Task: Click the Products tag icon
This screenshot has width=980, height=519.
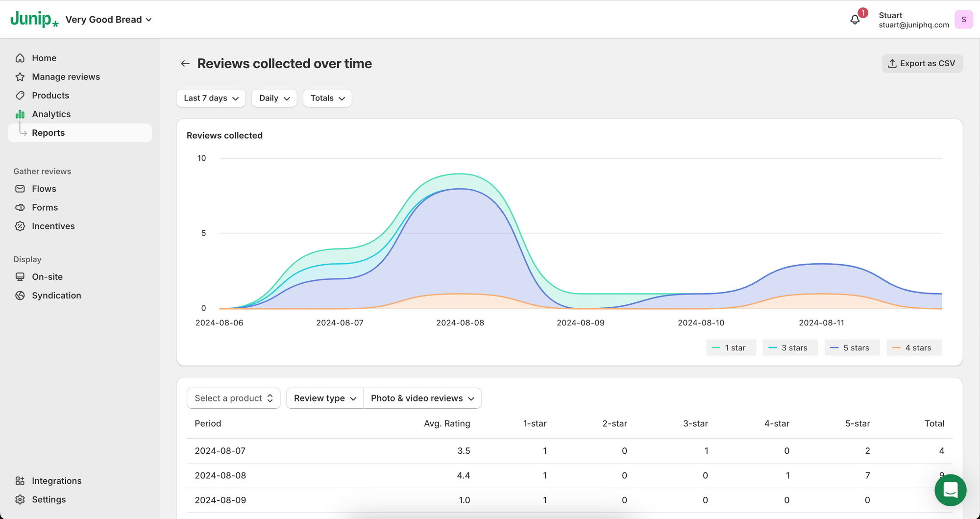Action: (x=20, y=96)
